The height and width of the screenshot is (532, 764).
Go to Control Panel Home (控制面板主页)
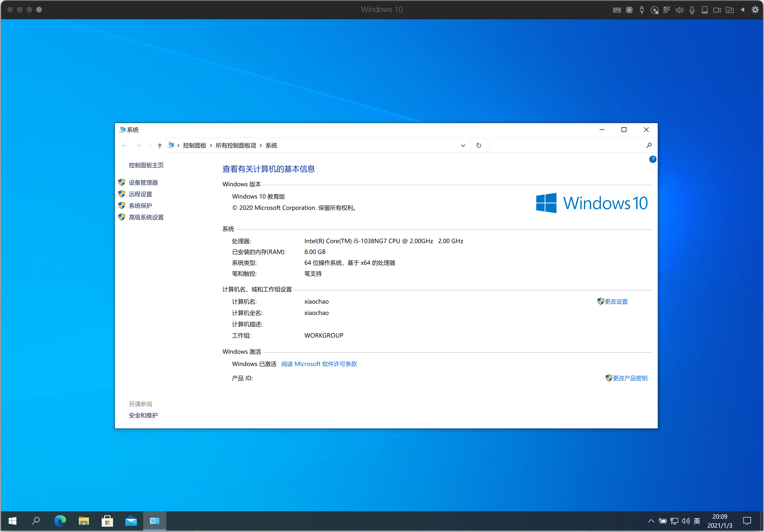click(x=146, y=165)
